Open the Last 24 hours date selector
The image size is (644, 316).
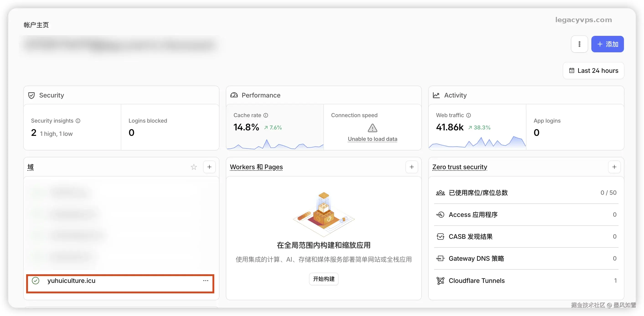[593, 71]
